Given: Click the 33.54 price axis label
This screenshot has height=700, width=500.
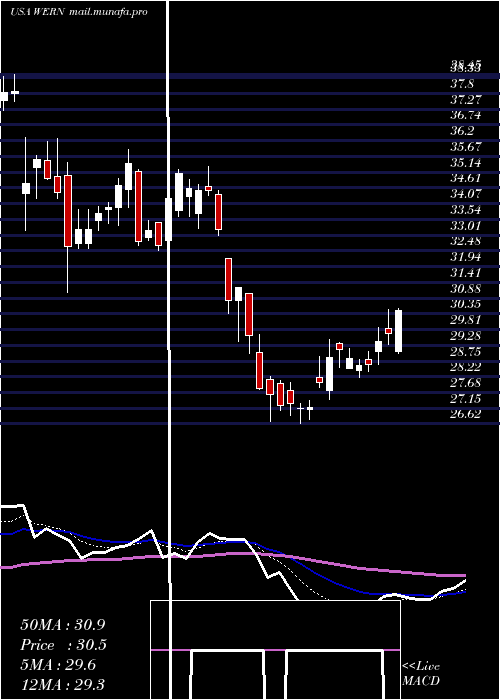Looking at the screenshot, I should [x=466, y=210].
